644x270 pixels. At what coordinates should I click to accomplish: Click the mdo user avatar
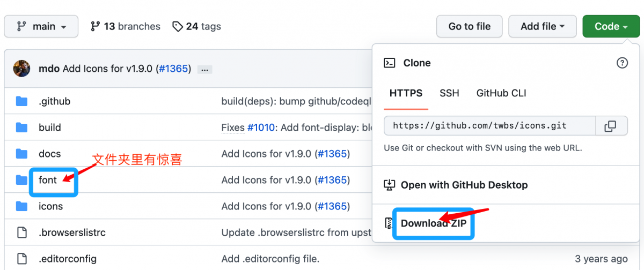coord(21,69)
